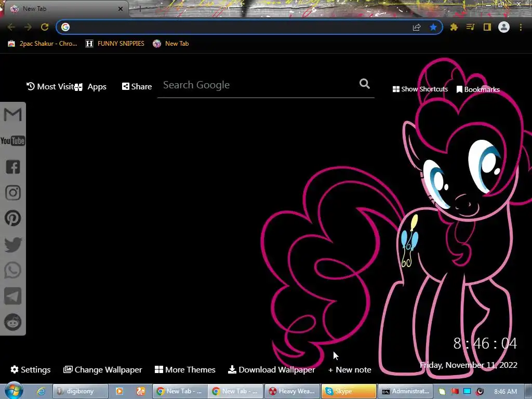This screenshot has height=399, width=532.
Task: Click the taskbar clock 8:46 AM
Action: tap(506, 392)
